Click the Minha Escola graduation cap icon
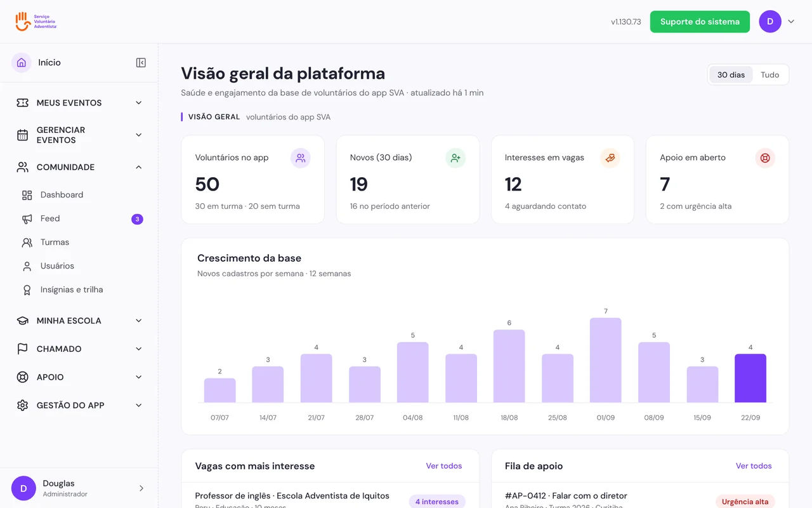Viewport: 812px width, 508px height. tap(23, 321)
